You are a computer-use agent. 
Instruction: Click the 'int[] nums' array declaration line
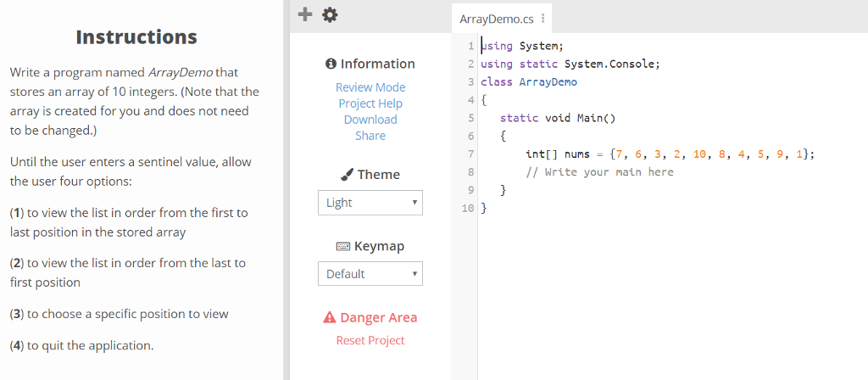671,154
